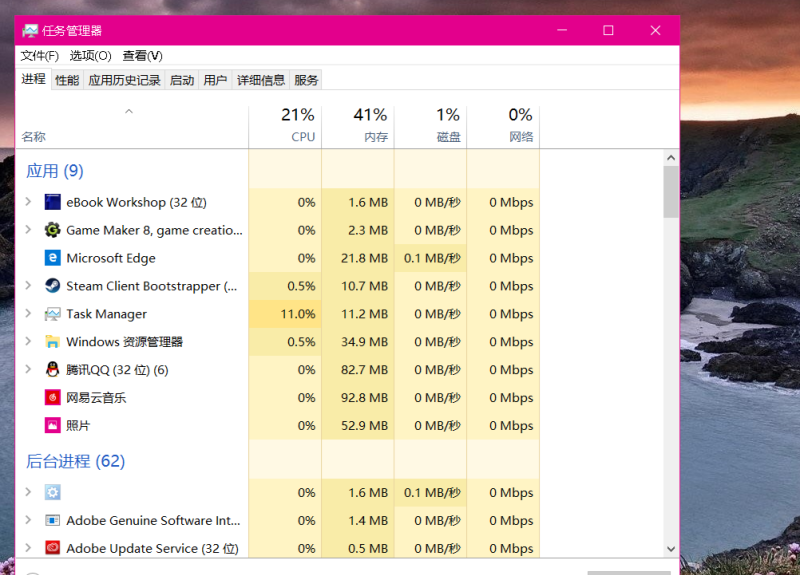Click the Windows 资源管理器 folder icon

click(x=53, y=341)
